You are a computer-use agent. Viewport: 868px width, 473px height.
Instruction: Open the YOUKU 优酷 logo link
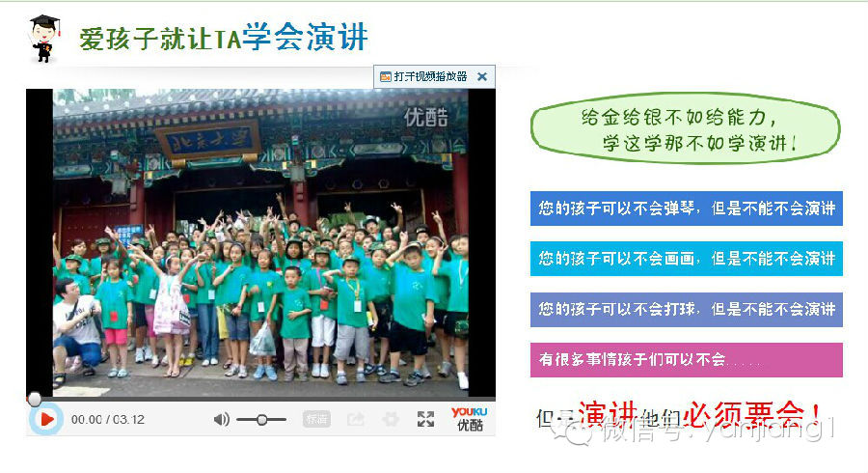[470, 419]
